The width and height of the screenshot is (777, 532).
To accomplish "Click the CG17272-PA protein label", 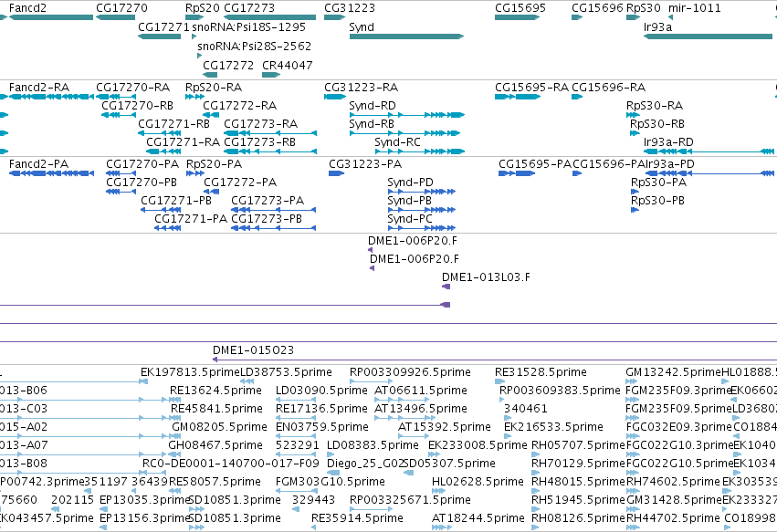I will [240, 183].
